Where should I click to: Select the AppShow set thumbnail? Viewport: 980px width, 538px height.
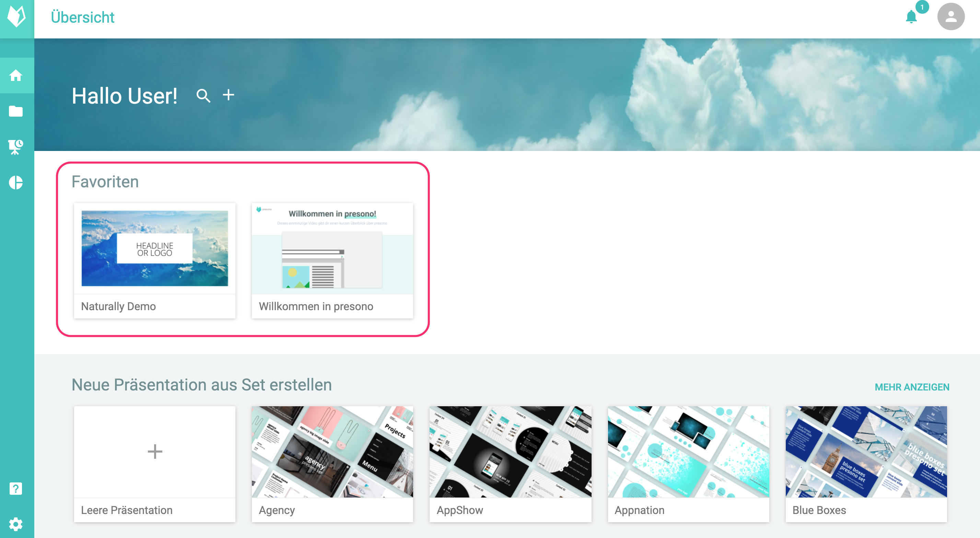click(510, 452)
